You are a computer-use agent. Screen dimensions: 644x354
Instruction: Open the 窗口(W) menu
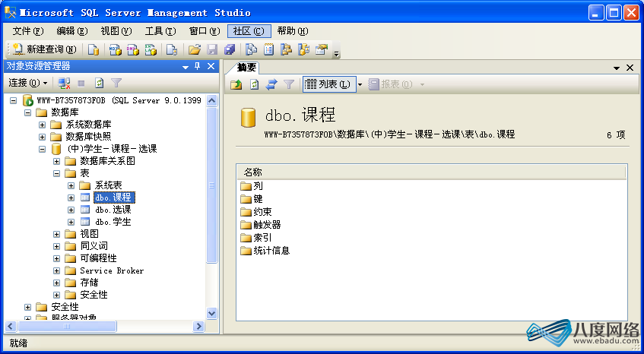[x=205, y=31]
